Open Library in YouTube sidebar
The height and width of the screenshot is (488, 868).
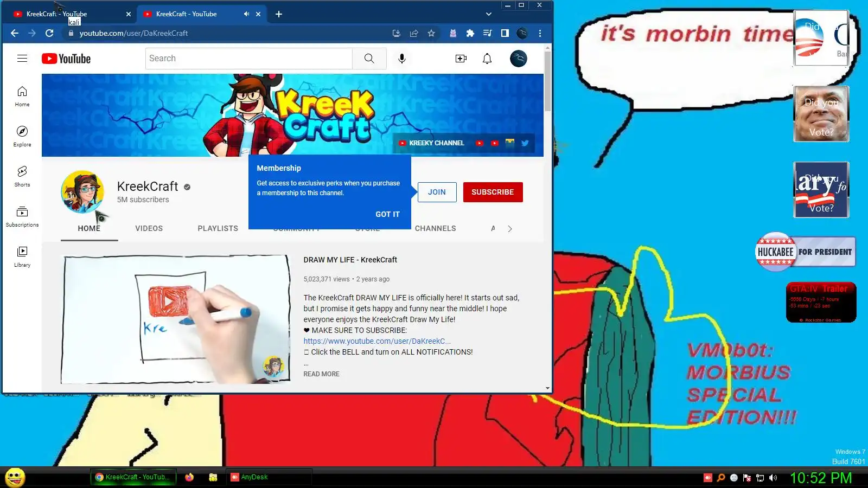point(22,257)
